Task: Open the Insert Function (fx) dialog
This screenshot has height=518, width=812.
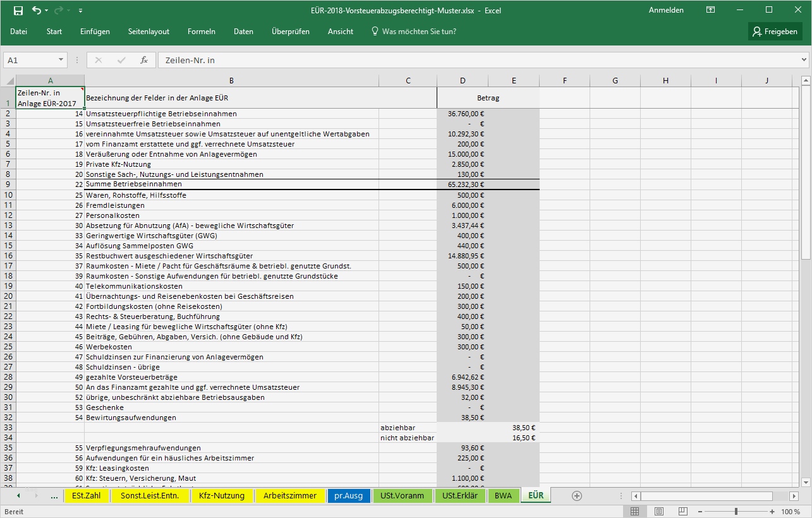Action: point(143,60)
